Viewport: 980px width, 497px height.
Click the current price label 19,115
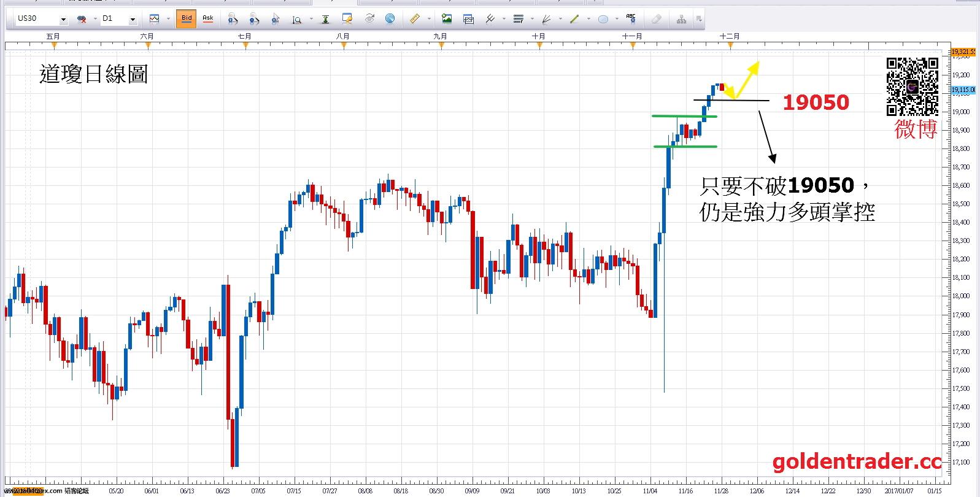963,90
